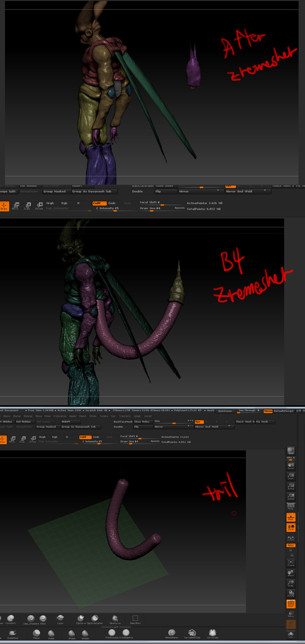Screen dimensions: 305x644
Task: Enable Zadd in the lower window toolbar
Action: (84, 437)
